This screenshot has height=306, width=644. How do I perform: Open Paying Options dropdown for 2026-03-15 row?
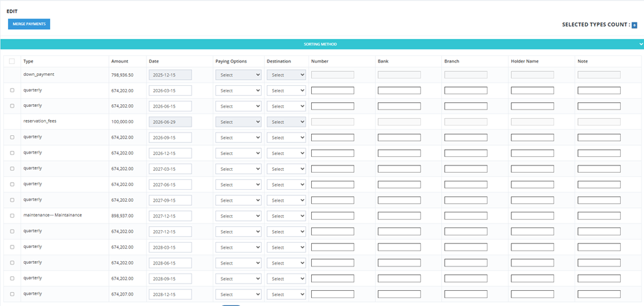[238, 90]
